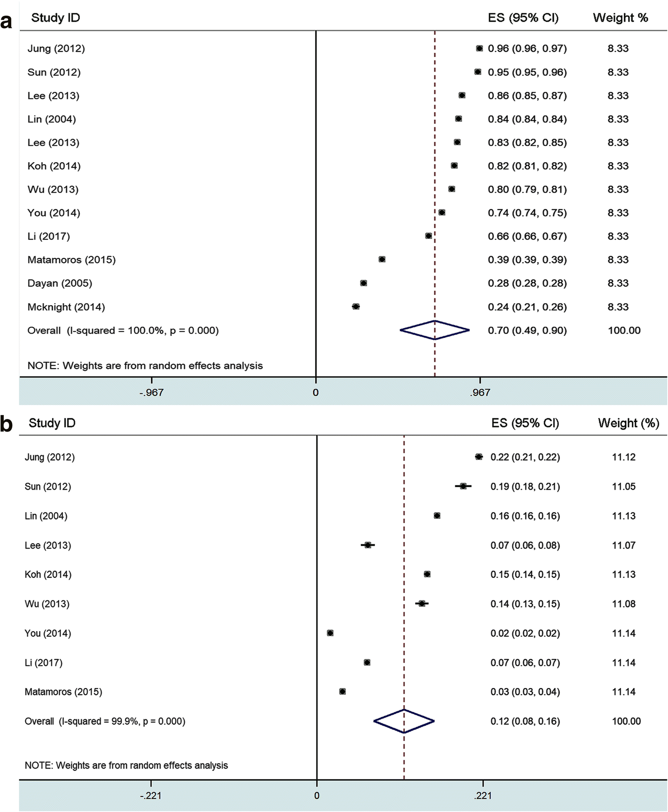668x812 pixels.
Task: Click the 'Dayan (2005)' study label
Action: (x=60, y=283)
